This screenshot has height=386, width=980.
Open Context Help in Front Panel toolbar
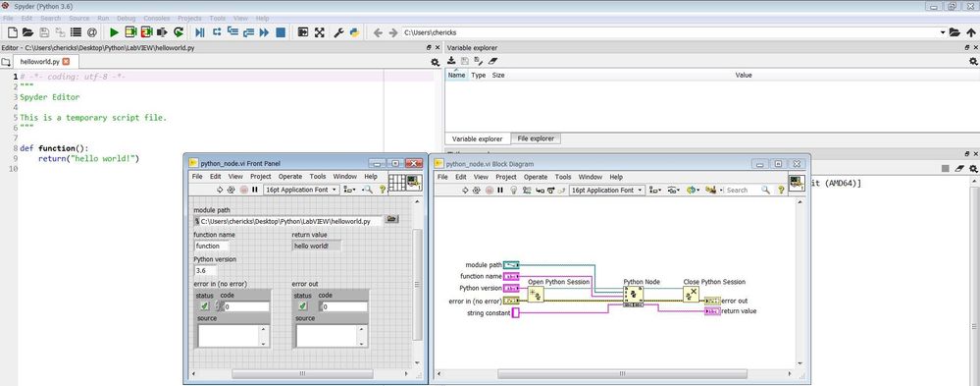coord(383,190)
